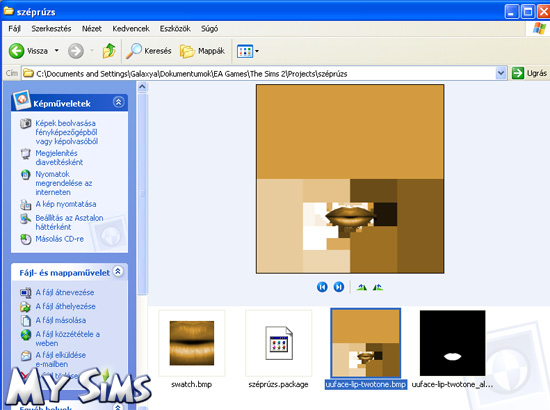Click the e-mail envelope icon

click(x=25, y=356)
